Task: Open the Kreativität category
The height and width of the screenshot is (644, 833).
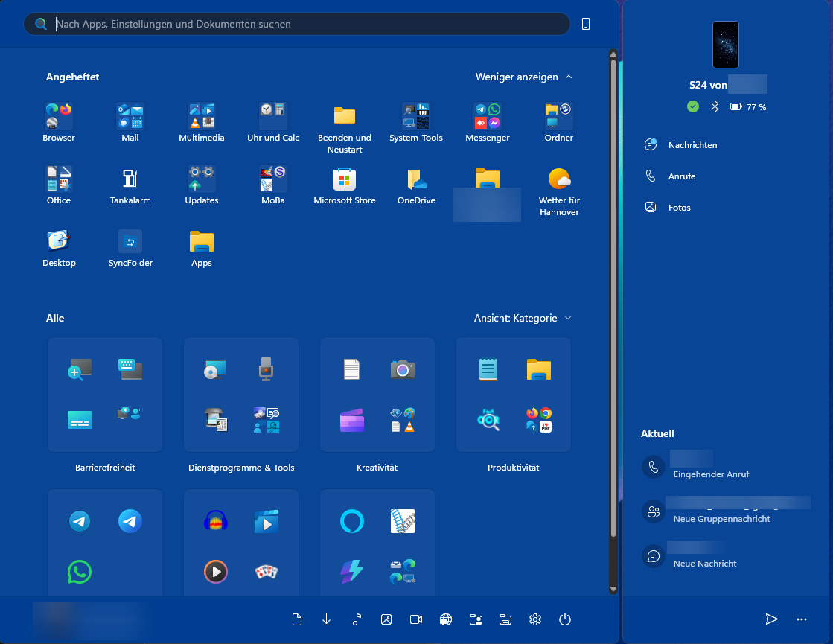Action: point(377,395)
